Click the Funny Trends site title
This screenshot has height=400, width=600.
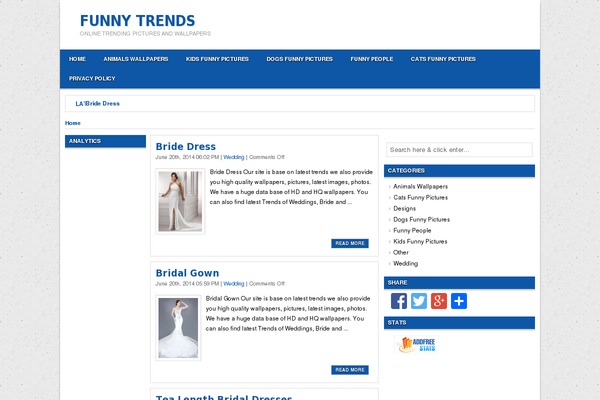(x=137, y=21)
